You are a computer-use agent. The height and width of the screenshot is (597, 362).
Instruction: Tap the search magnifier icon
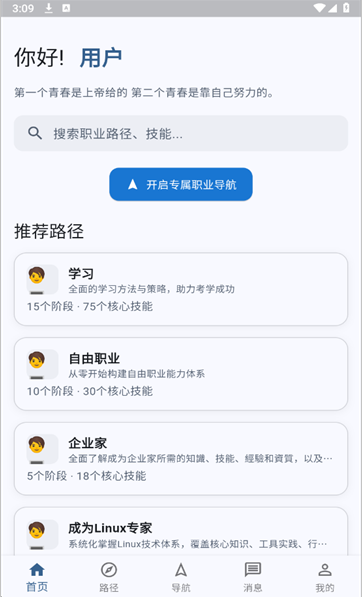(x=35, y=133)
